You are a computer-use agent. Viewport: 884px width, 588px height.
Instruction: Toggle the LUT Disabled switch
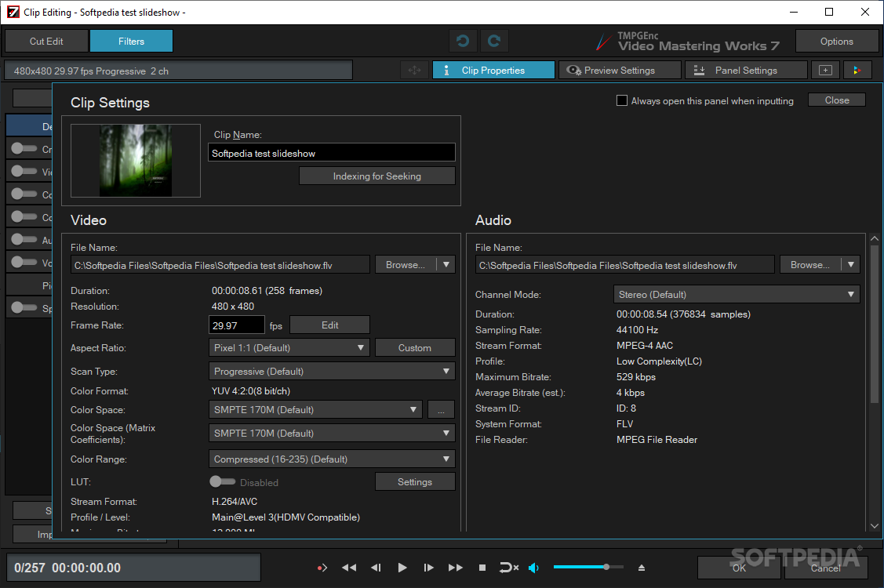(x=223, y=481)
